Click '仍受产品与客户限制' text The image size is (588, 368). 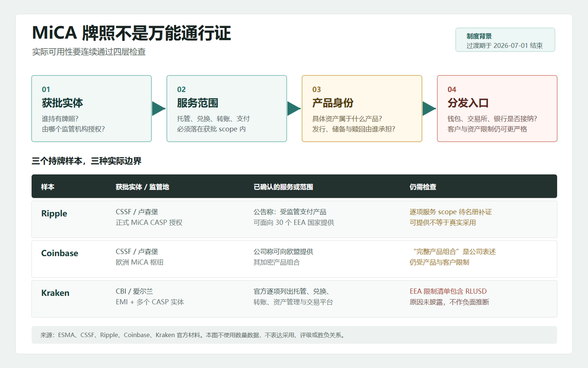tap(440, 262)
